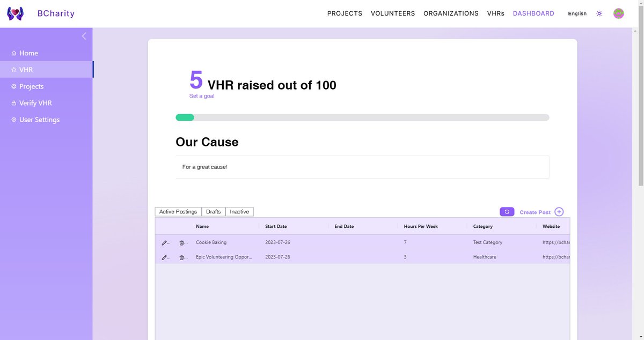Switch to the Active Postings tab

178,212
